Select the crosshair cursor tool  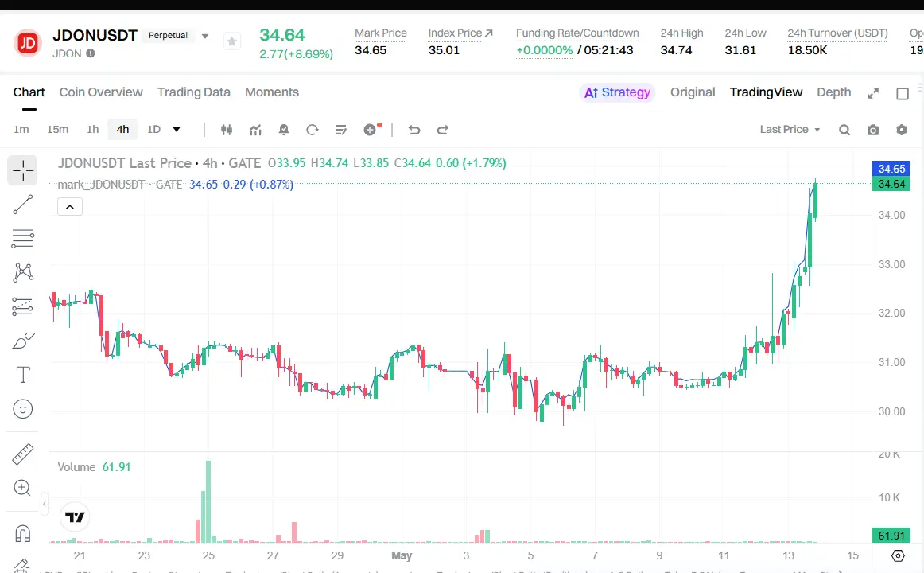tap(23, 170)
